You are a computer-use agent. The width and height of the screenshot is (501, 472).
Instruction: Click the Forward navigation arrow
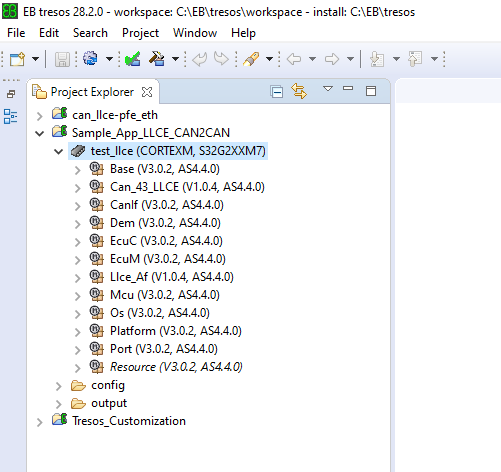(x=332, y=59)
